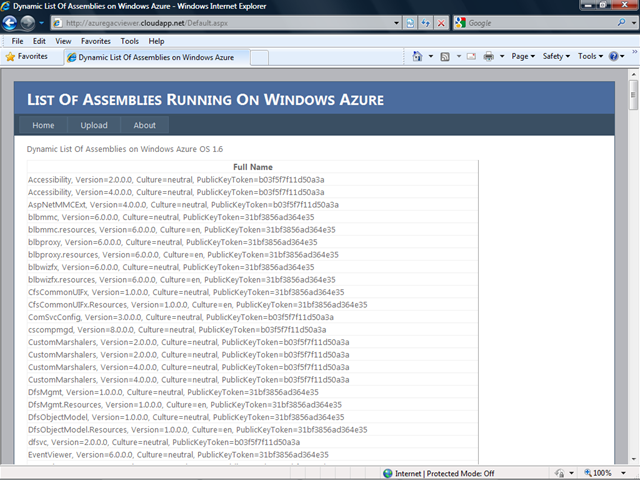Click the browser Back arrow button
The width and height of the screenshot is (640, 480).
[9, 23]
